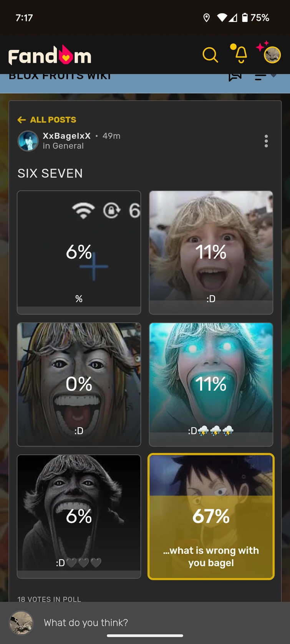Select the drawn face 0% poll option
The height and width of the screenshot is (644, 290).
(79, 384)
